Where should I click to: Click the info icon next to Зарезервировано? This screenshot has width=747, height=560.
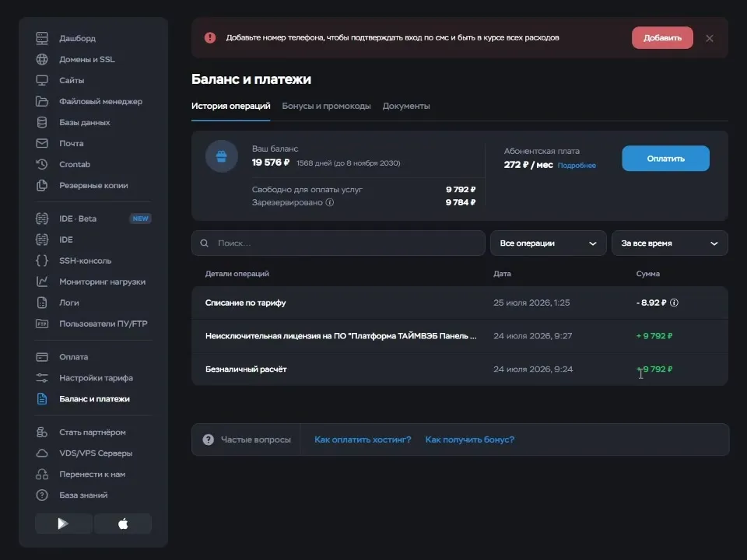click(x=330, y=202)
